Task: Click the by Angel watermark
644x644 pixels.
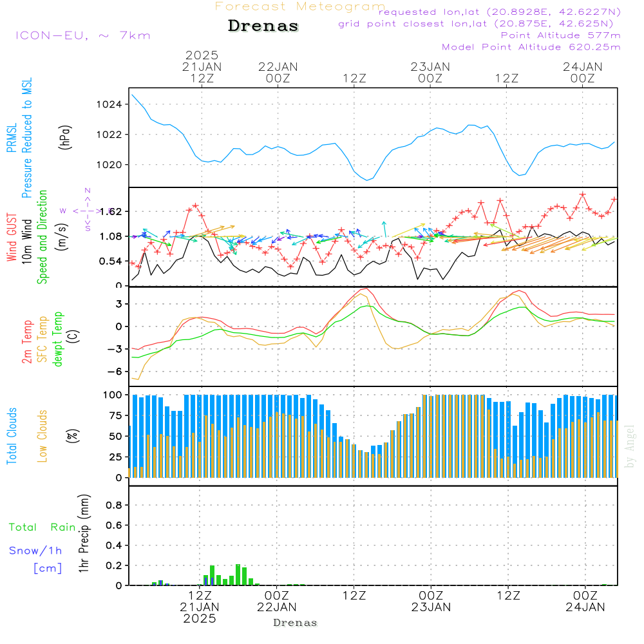Action: [x=630, y=446]
